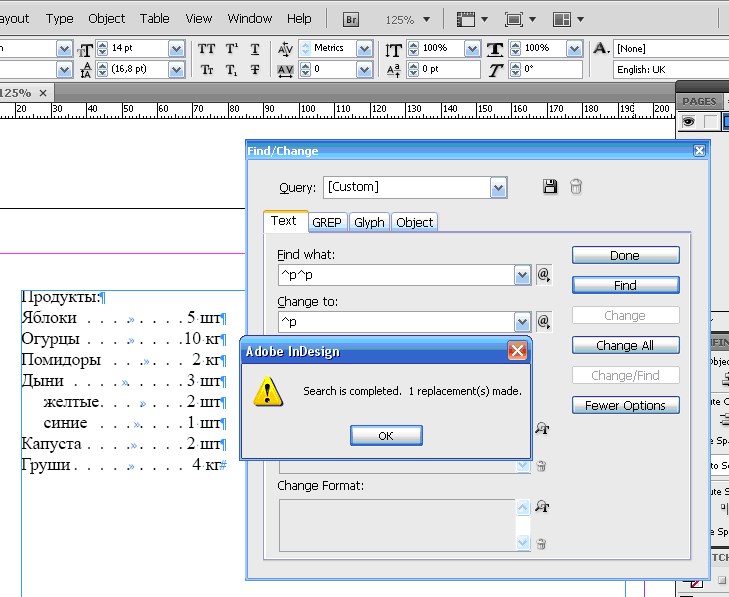Click OK in the Adobe InDesign alert
729x597 pixels.
coord(386,436)
